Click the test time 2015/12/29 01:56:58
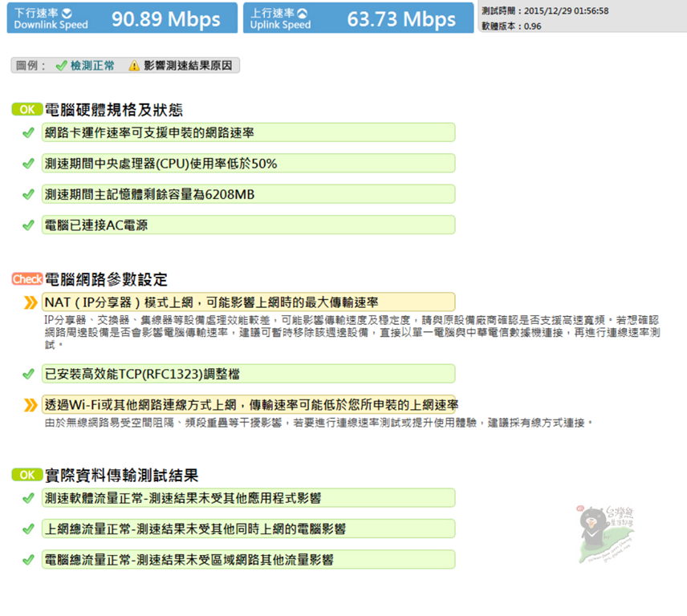Image resolution: width=687 pixels, height=616 pixels. [545, 11]
